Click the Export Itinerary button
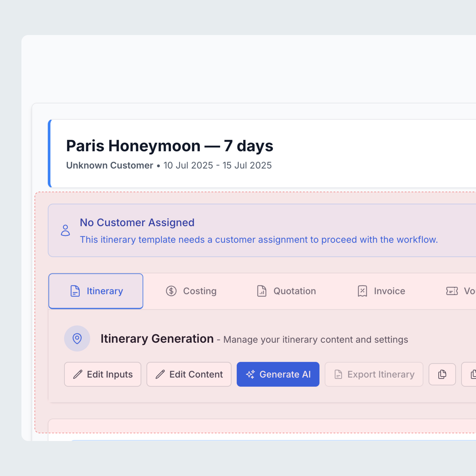Screen dimensions: 476x476 pyautogui.click(x=374, y=374)
